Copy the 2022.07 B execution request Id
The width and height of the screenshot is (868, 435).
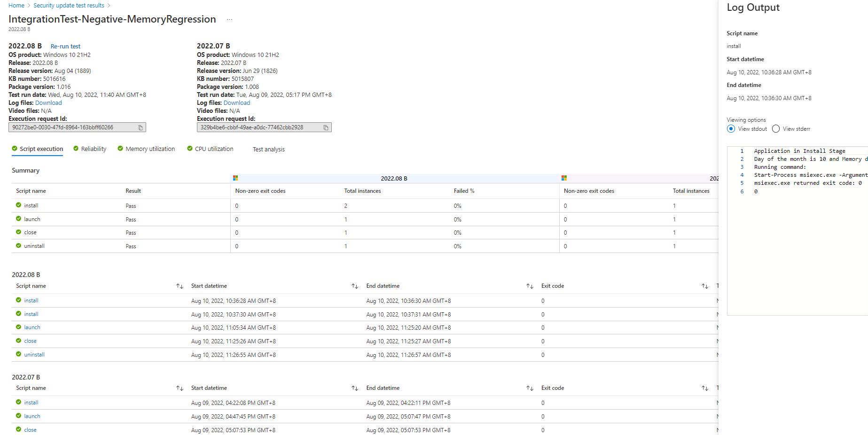[x=326, y=127]
